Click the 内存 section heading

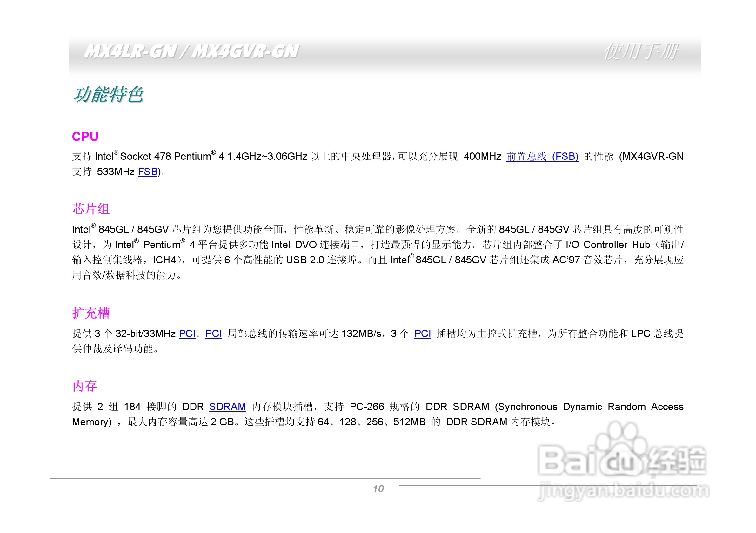(85, 386)
